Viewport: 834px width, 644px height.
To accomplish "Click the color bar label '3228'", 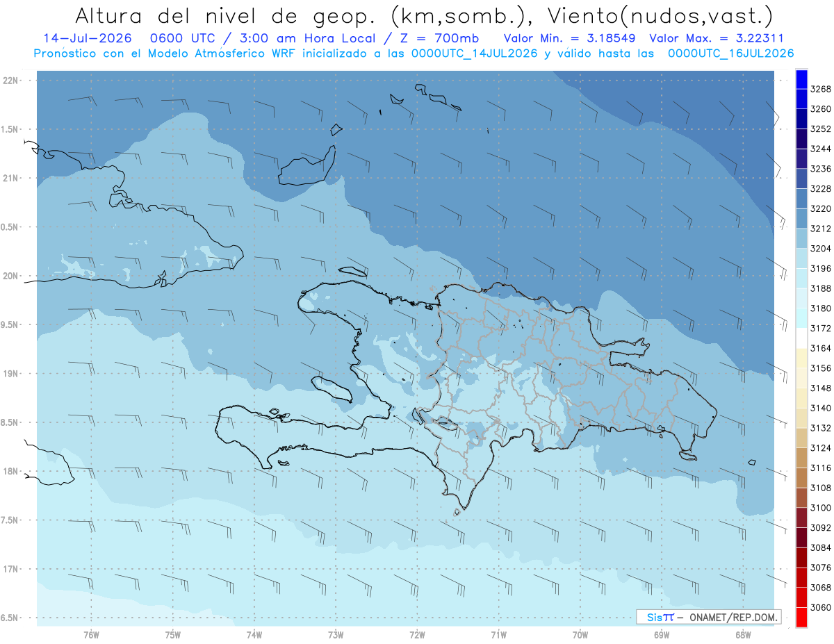I will [820, 189].
